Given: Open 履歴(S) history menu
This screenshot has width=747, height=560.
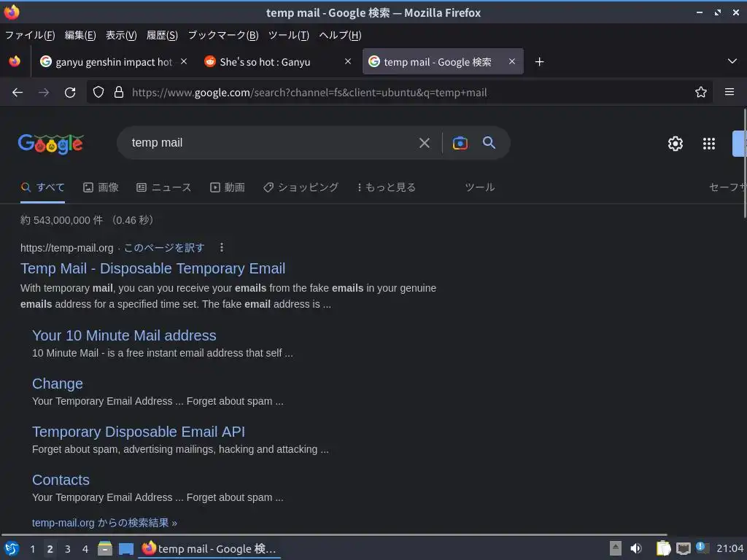Looking at the screenshot, I should (x=162, y=35).
